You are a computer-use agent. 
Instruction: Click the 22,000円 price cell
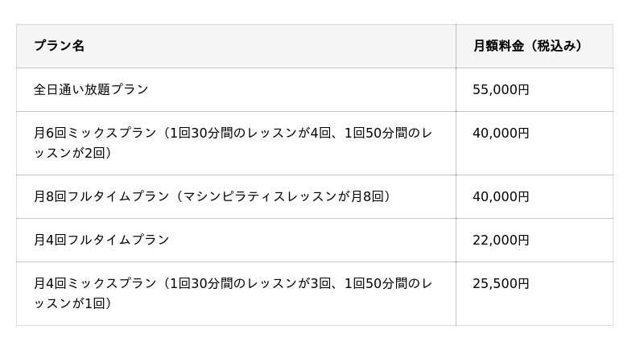501,240
